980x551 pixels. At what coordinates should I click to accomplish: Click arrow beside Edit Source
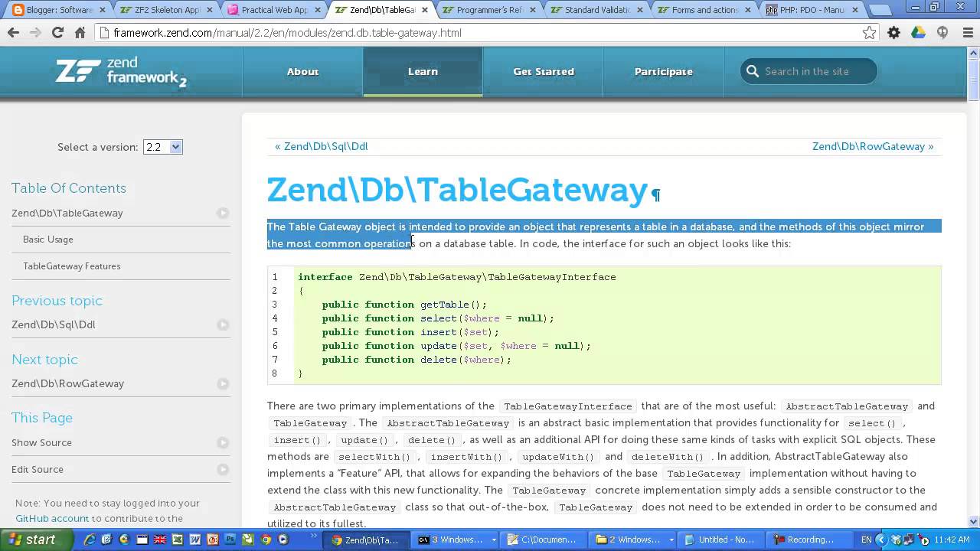pyautogui.click(x=223, y=470)
